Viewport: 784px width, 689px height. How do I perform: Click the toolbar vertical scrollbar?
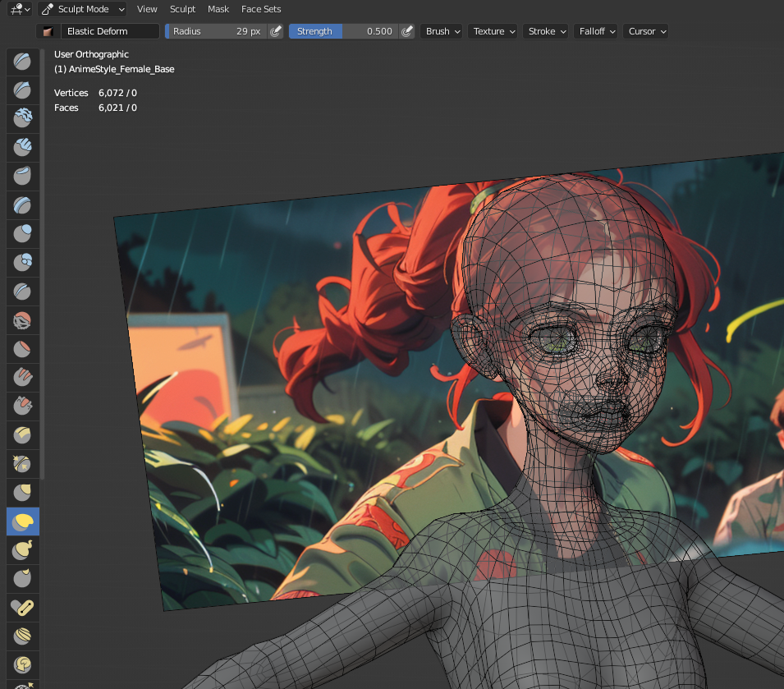[43, 264]
